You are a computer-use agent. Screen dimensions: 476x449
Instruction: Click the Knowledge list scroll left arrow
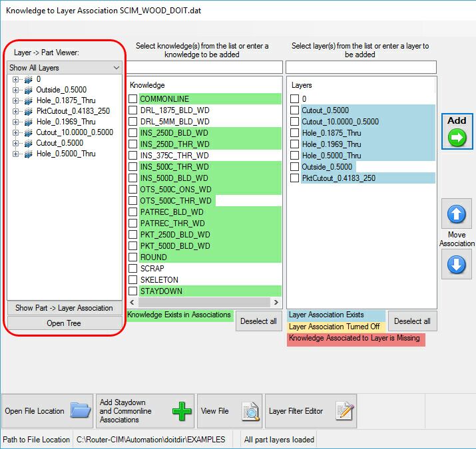[132, 302]
